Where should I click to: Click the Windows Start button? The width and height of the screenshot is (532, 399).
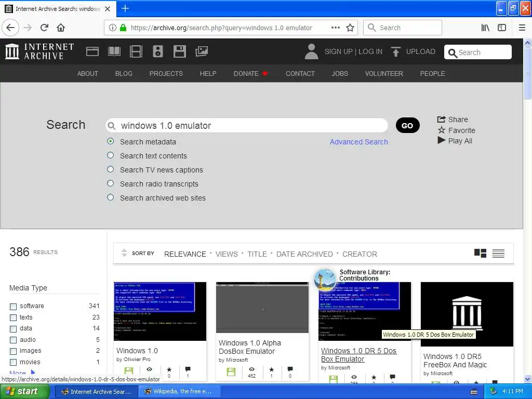[24, 392]
